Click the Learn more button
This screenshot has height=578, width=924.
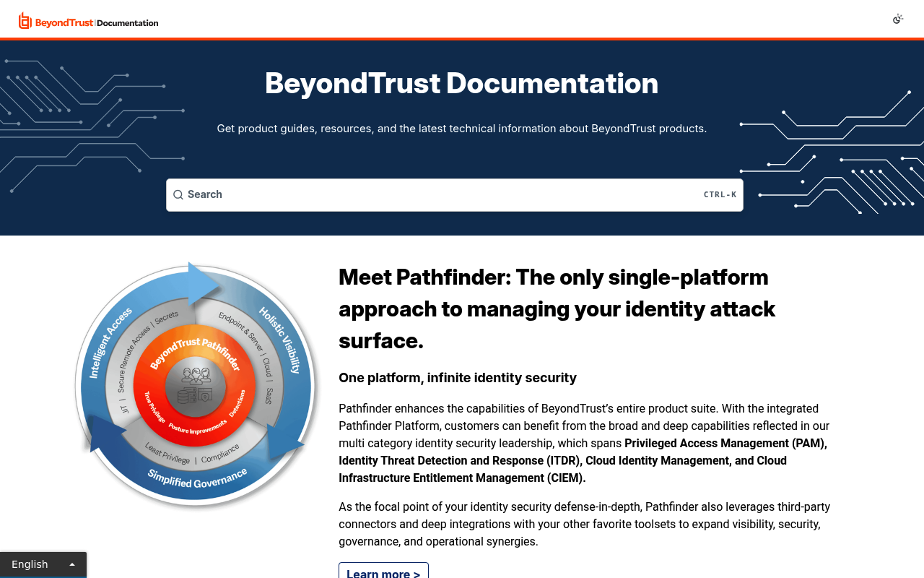point(383,571)
